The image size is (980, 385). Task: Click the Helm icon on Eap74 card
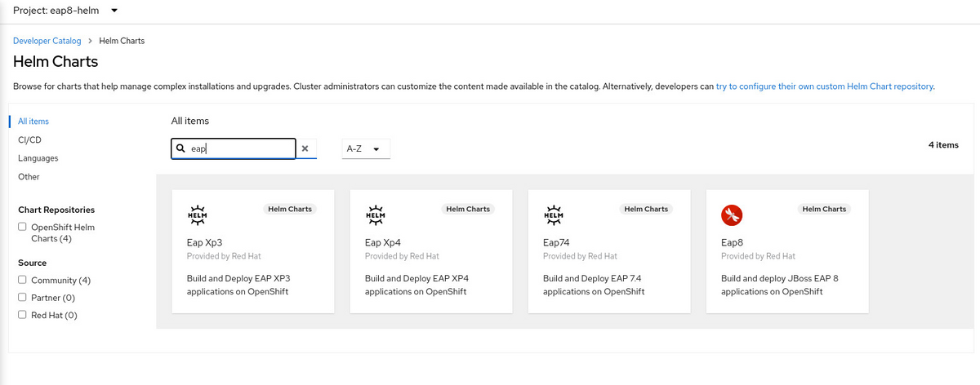(553, 215)
